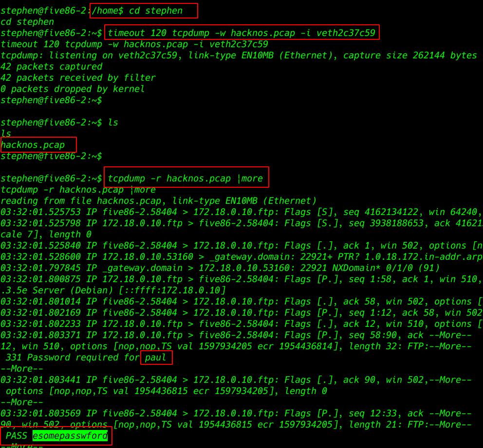This screenshot has height=448, width=483.
Task: Click the 'length 21: FTP:' text
Action: pyautogui.click(x=389, y=425)
